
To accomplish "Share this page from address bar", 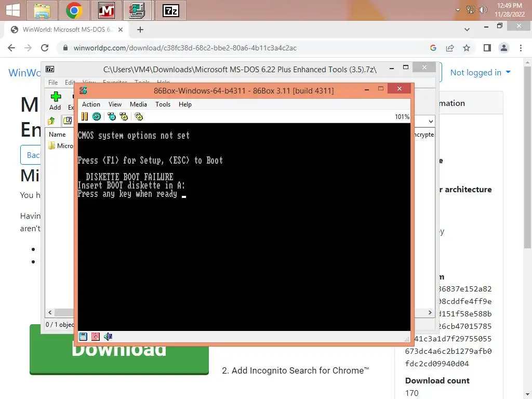I will point(450,48).
